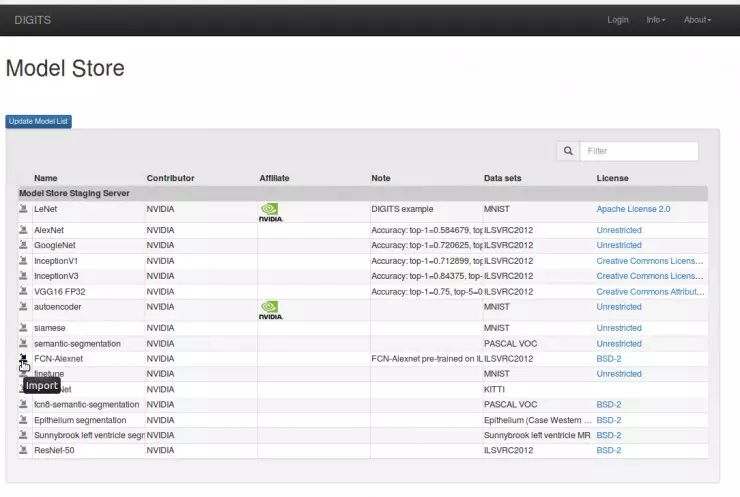This screenshot has height=497, width=740.
Task: Import the fcn8-semantic-segmentation model
Action: pos(23,404)
